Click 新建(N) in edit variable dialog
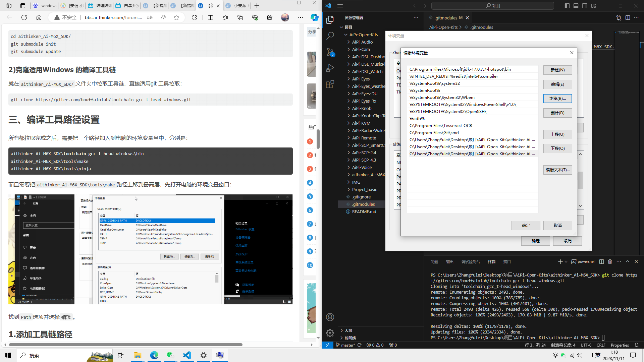The image size is (644, 362). (x=557, y=70)
